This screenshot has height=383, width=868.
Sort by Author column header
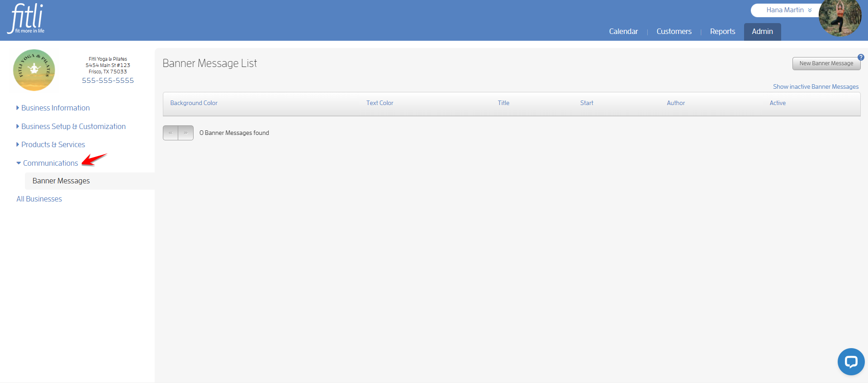click(x=676, y=103)
